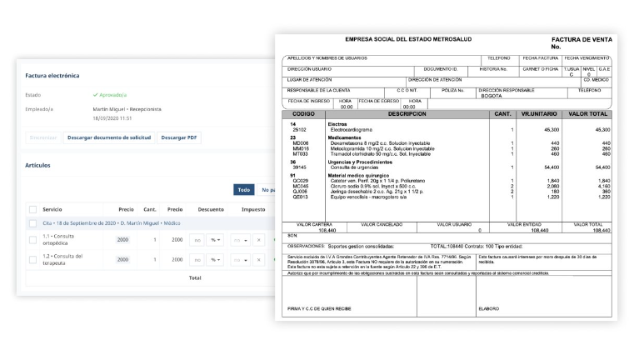Click Equipo venoclisis - macrogotero invoice line
The height and width of the screenshot is (340, 644).
pos(368,197)
